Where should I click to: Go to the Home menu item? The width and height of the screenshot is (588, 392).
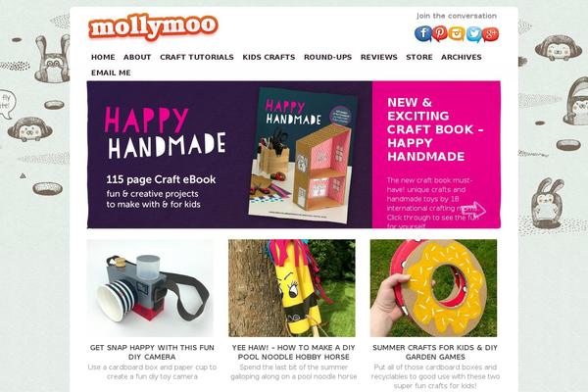(103, 57)
